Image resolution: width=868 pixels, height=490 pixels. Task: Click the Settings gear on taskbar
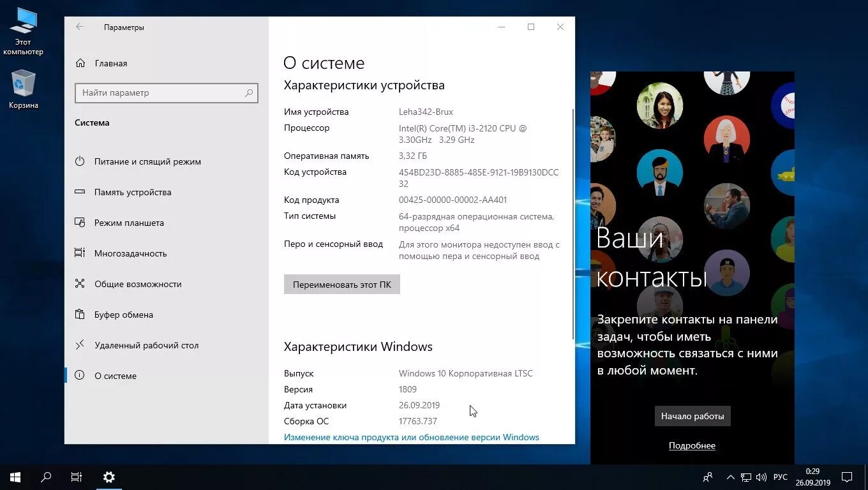click(109, 477)
